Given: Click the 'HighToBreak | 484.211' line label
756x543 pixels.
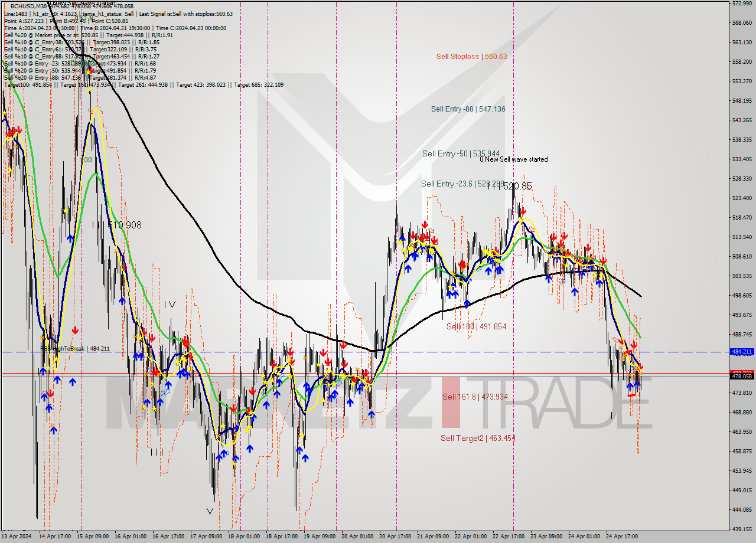Looking at the screenshot, I should click(75, 349).
